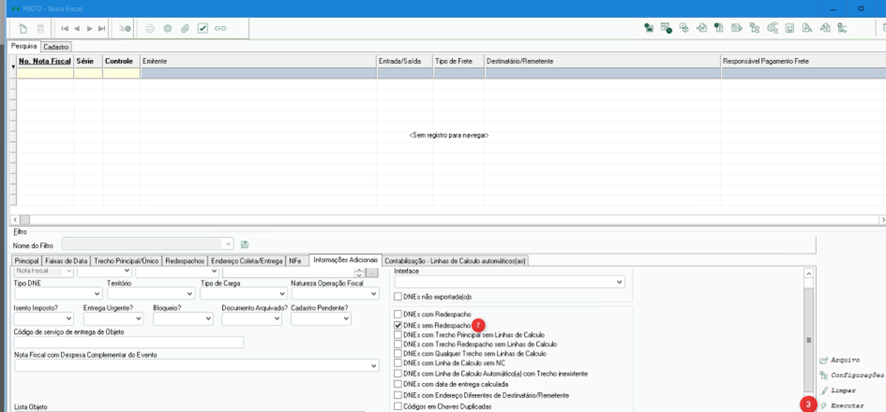The image size is (886, 412).
Task: Open Contabilização - Linhas de Calculo tab
Action: click(455, 261)
